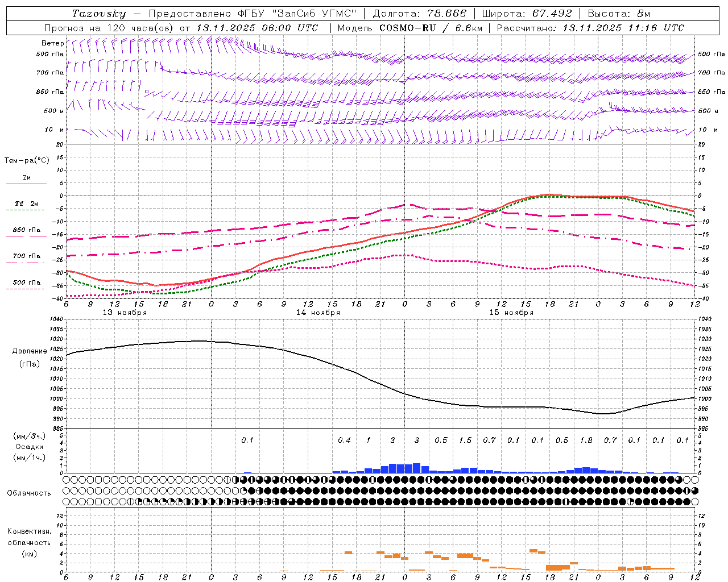
Task: Click the 2м legend line sample
Action: coord(26,184)
